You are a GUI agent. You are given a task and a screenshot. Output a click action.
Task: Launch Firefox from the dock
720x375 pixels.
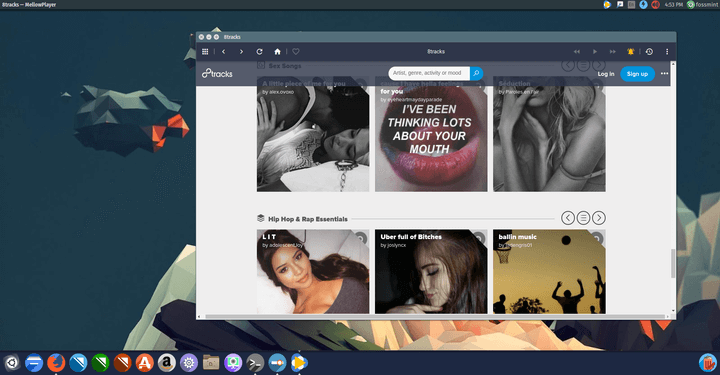click(x=56, y=363)
